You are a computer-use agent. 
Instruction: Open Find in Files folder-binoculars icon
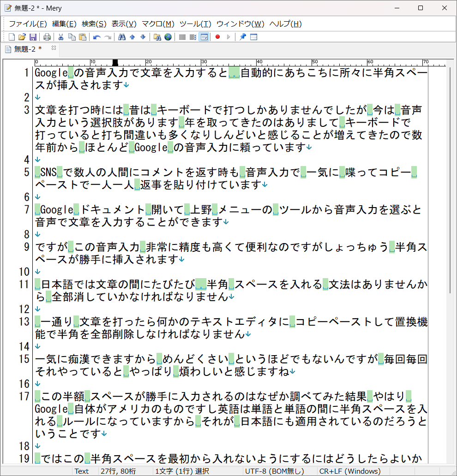click(157, 37)
